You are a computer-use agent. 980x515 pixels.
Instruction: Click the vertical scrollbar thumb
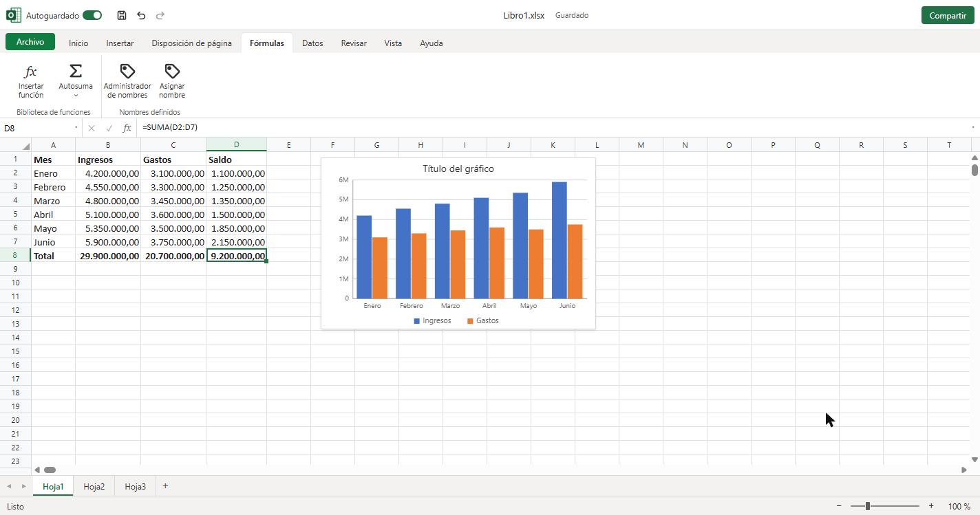pos(974,170)
